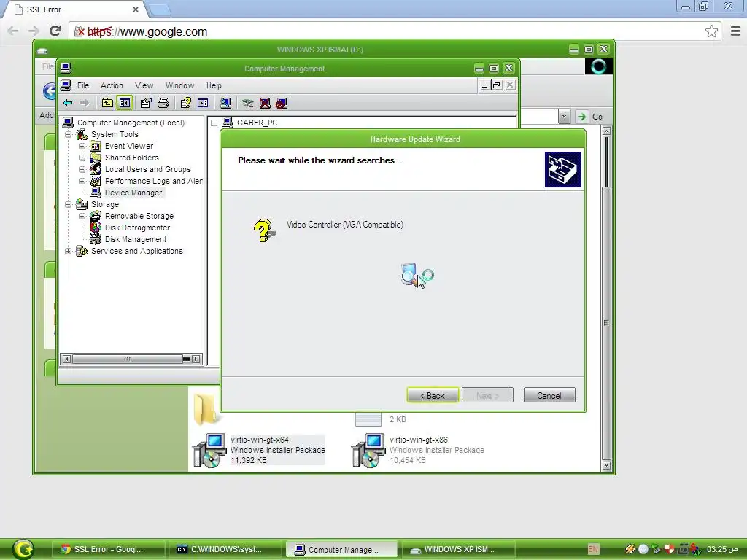Click the Chrome back arrow

[x=13, y=31]
